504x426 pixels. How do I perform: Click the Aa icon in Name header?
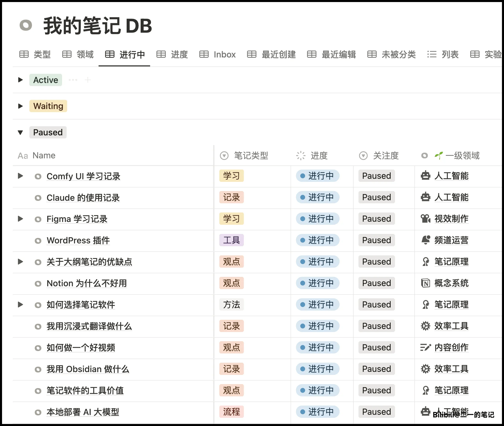tap(23, 156)
